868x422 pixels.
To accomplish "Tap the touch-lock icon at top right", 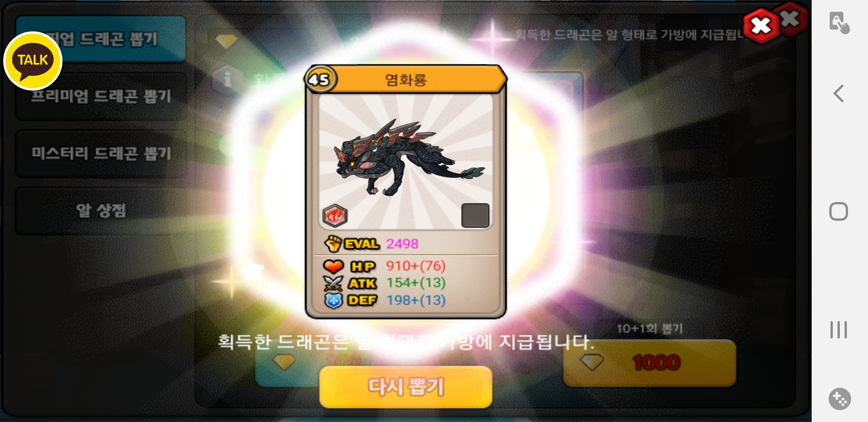I will 839,23.
